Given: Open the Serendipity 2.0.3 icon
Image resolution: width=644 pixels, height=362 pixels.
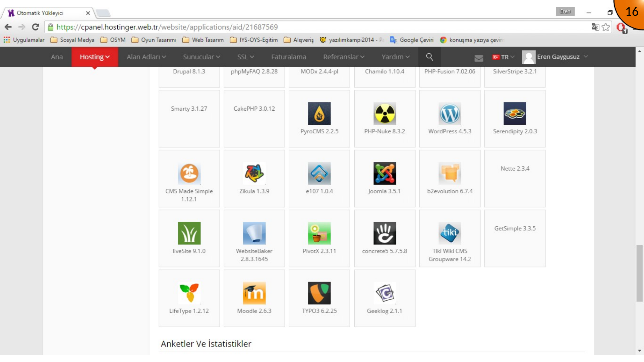Looking at the screenshot, I should click(515, 113).
